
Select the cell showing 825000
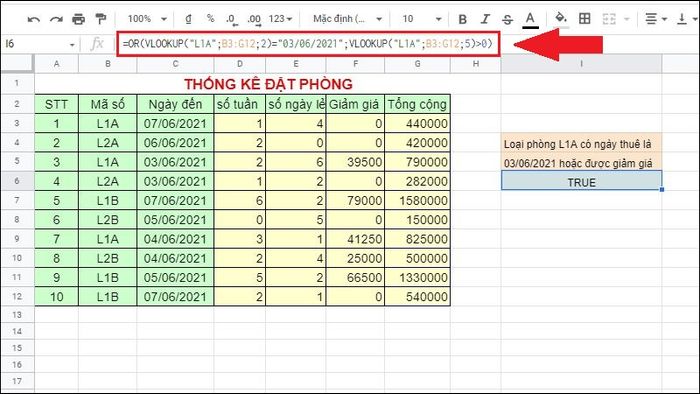[x=417, y=239]
